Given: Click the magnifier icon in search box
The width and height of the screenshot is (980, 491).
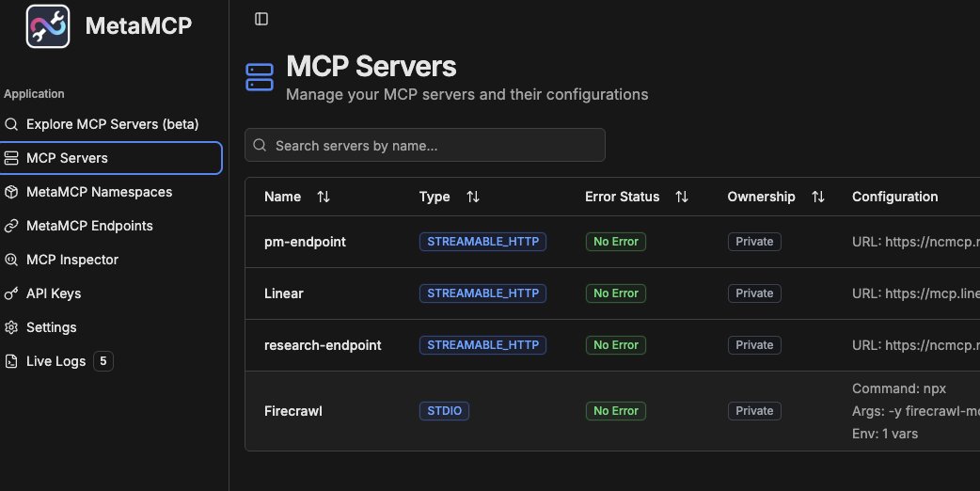Looking at the screenshot, I should click(260, 145).
